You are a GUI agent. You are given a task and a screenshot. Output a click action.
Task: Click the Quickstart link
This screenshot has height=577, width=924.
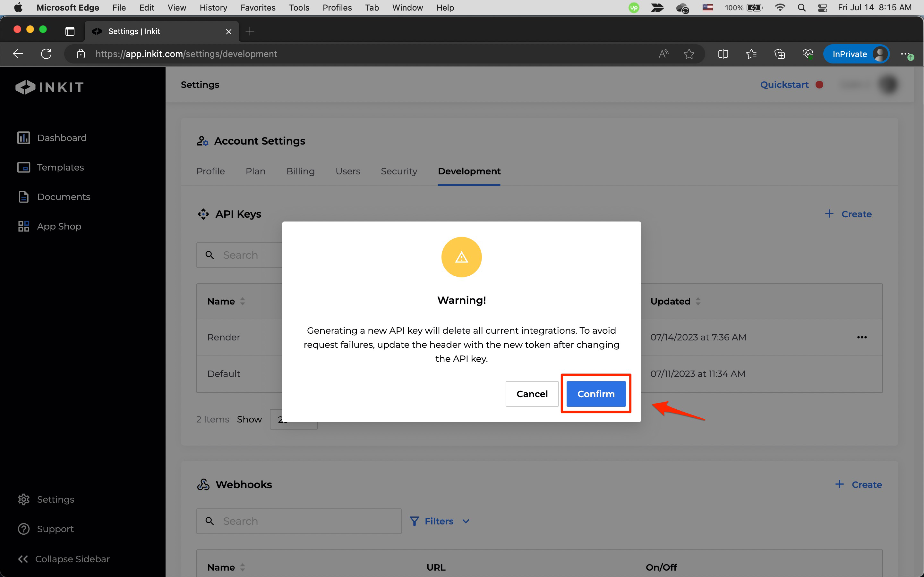(x=784, y=84)
